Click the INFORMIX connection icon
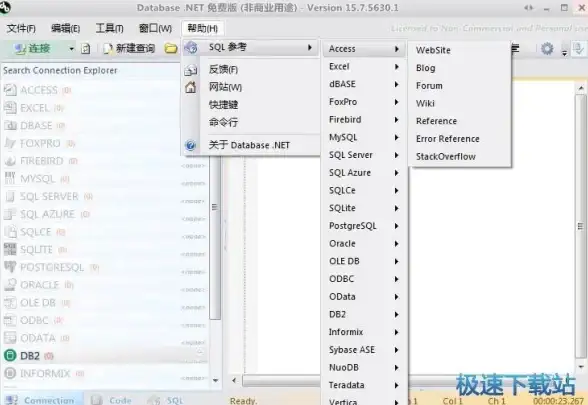The image size is (588, 405). (x=10, y=373)
